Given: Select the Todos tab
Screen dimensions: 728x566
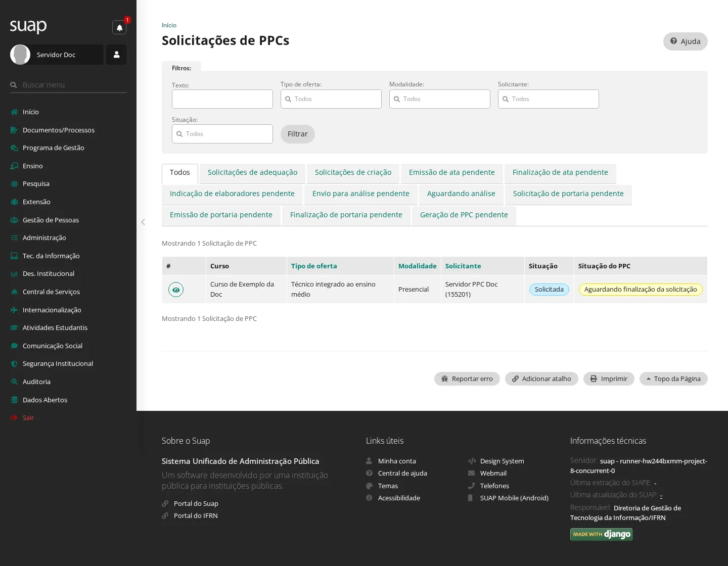Looking at the screenshot, I should click(180, 173).
